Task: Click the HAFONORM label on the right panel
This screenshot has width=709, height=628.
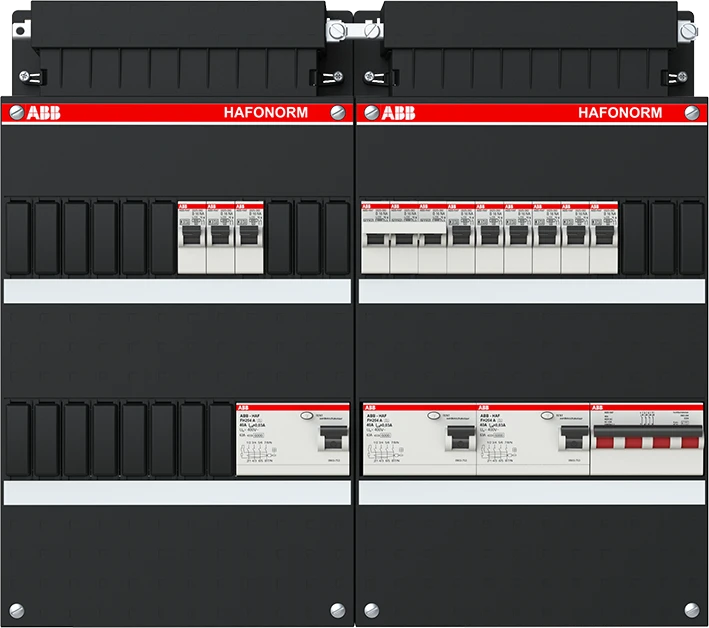Action: click(619, 113)
